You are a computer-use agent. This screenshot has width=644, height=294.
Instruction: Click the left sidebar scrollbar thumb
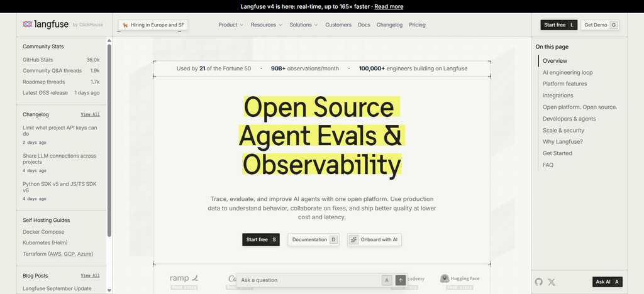point(109,140)
